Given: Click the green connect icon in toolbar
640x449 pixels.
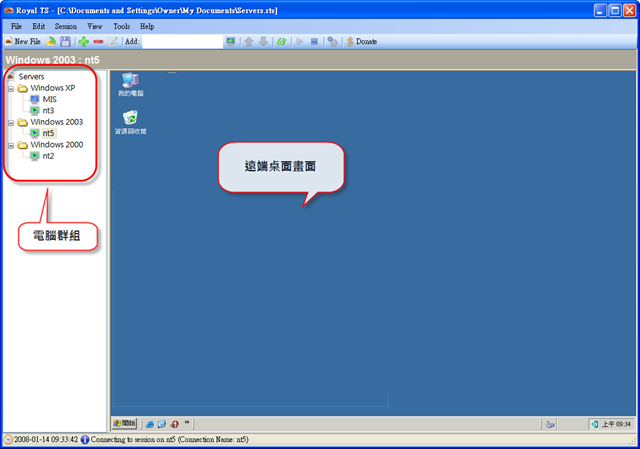Looking at the screenshot, I should pos(282,42).
